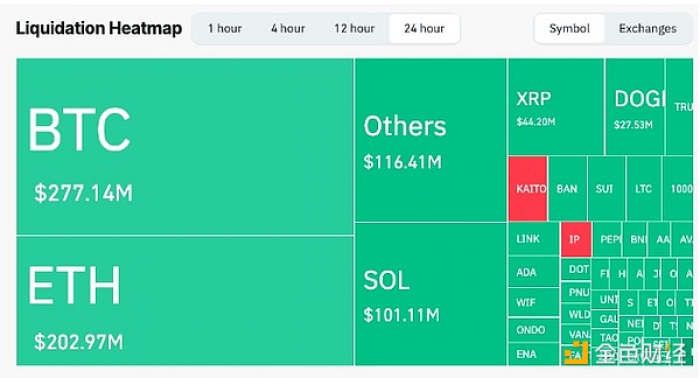
Task: Open the BTC $277.14M heatmap tile
Action: pos(185,146)
